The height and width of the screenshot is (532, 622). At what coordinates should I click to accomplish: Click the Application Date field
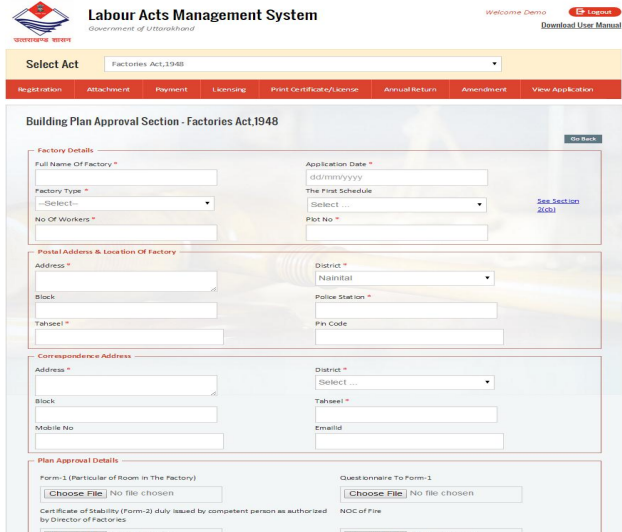pyautogui.click(x=396, y=178)
